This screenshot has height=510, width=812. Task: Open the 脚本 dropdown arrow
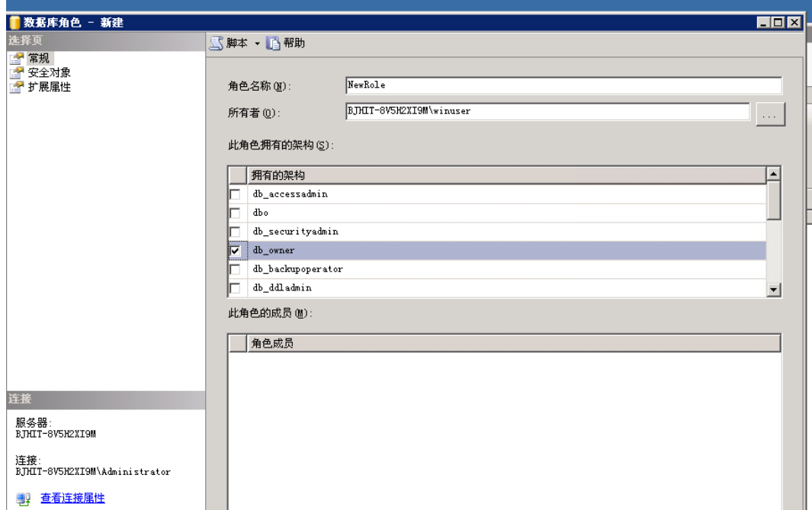coord(257,43)
